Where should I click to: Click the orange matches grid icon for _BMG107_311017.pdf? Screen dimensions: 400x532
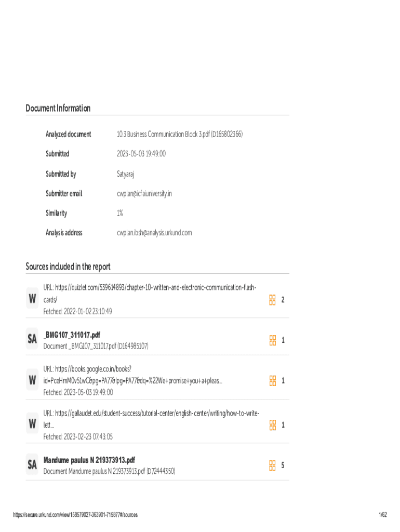click(x=272, y=340)
